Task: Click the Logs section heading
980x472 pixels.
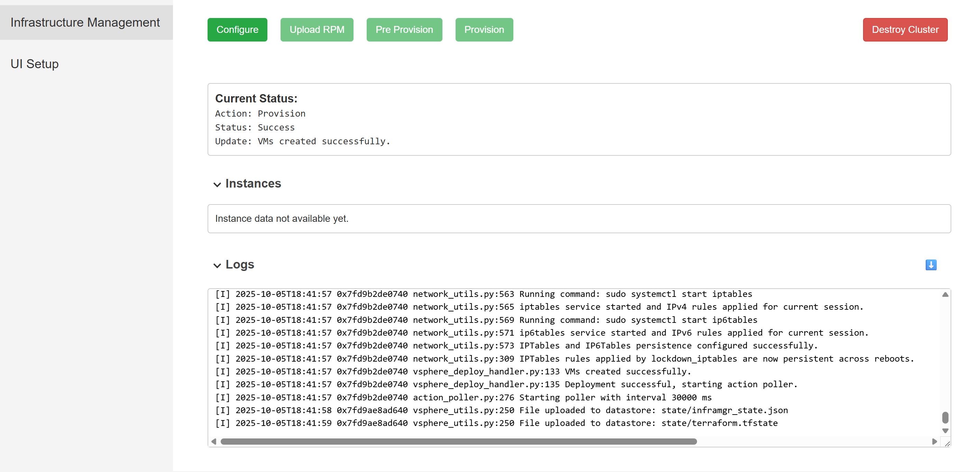Action: (x=239, y=264)
